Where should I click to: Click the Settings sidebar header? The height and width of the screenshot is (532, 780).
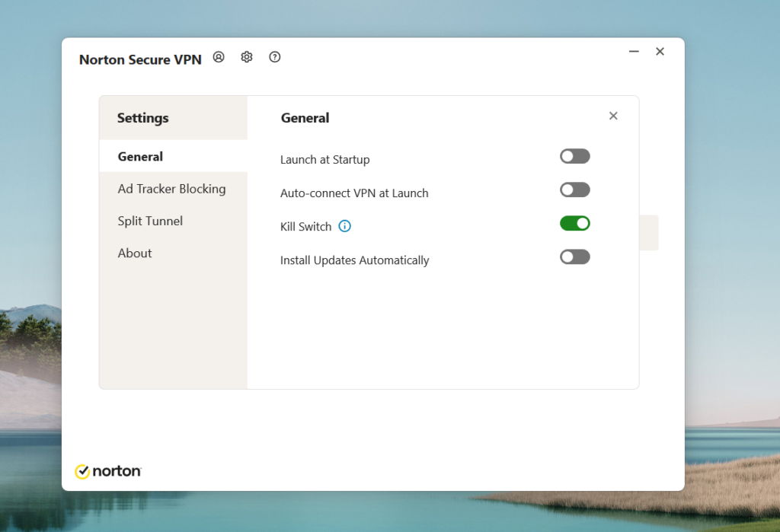(x=142, y=118)
